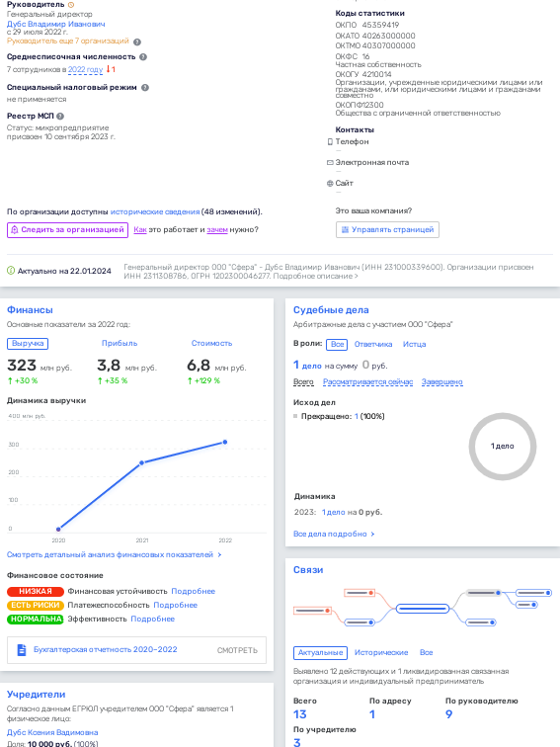The image size is (560, 747).
Task: Click the connections graph diagram
Action: 423,608
